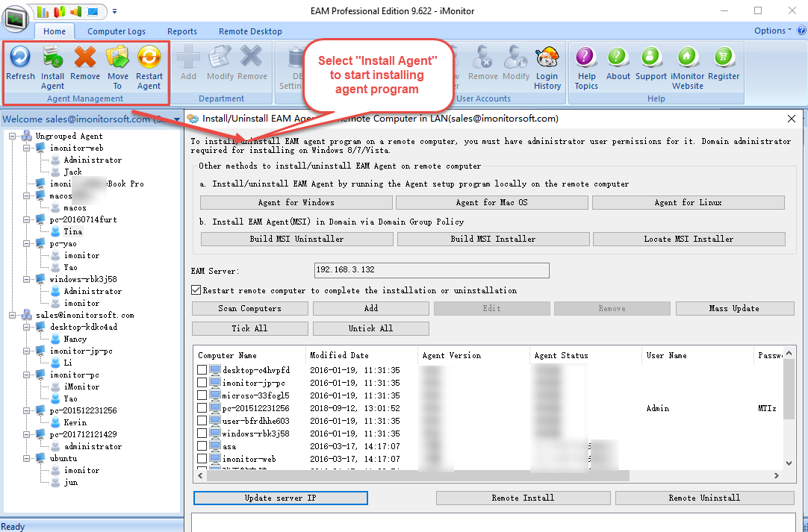Click Agent for Windows button
This screenshot has width=808, height=532.
(296, 202)
